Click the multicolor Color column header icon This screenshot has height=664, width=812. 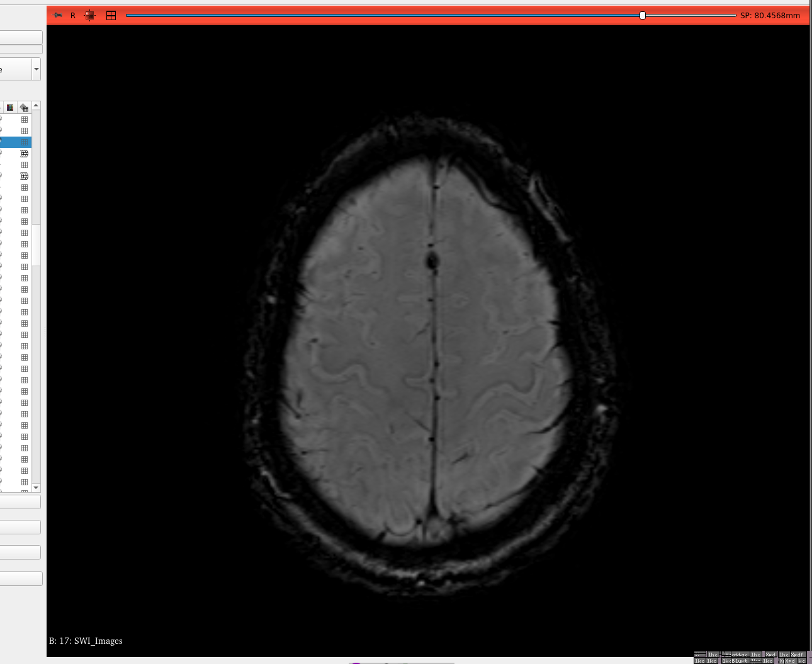pos(10,108)
